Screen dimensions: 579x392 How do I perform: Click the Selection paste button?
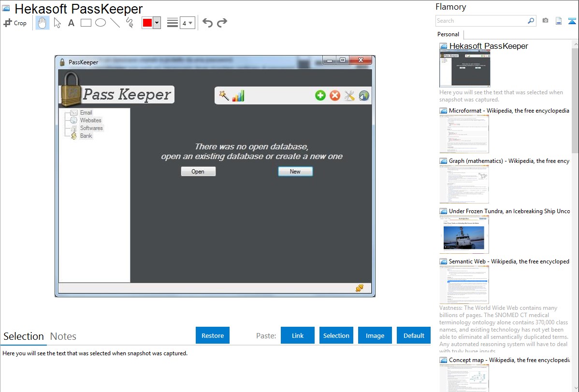(x=336, y=335)
